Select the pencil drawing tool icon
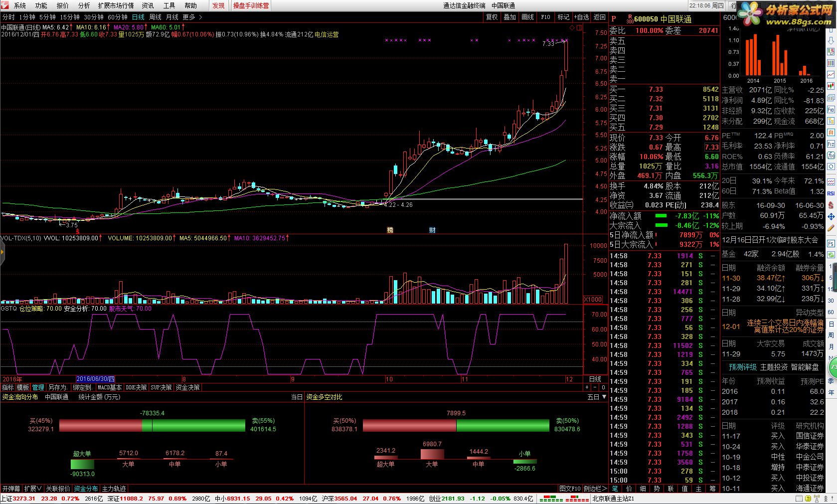Viewport: 837px width, 504px height. point(831,227)
